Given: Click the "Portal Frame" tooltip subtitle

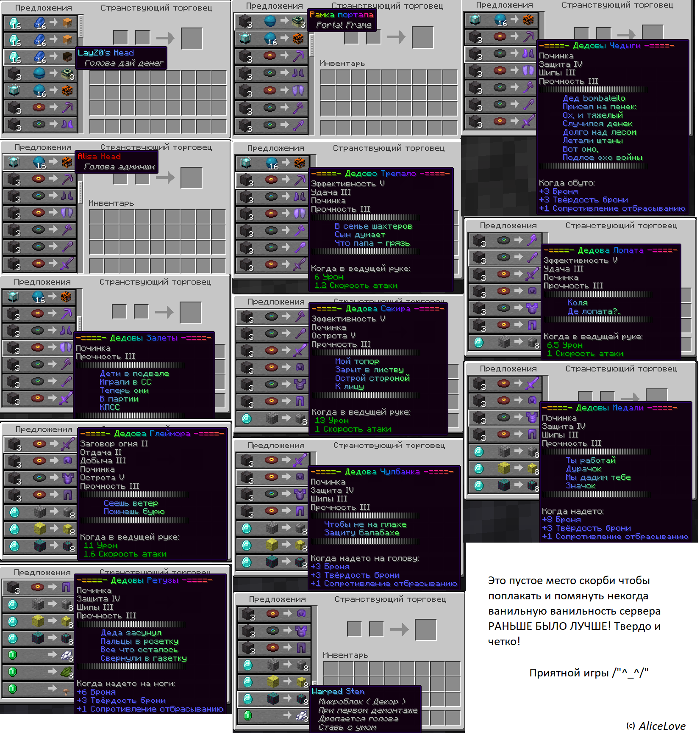Looking at the screenshot, I should [x=344, y=25].
